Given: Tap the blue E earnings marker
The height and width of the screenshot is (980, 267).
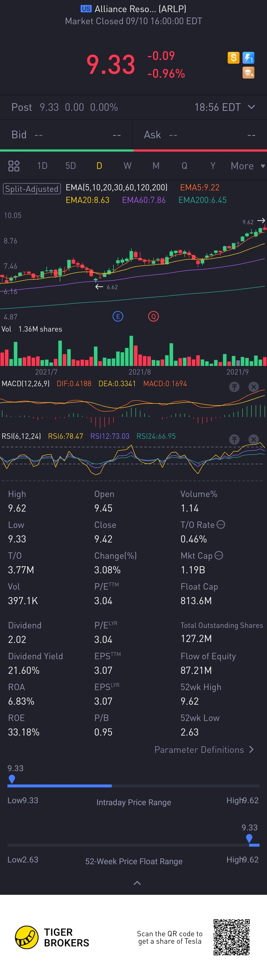Looking at the screenshot, I should tap(118, 316).
